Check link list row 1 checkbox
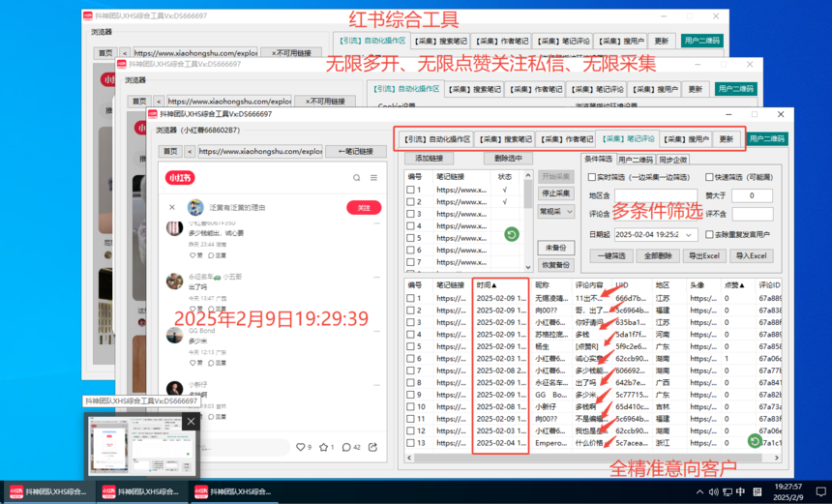This screenshot has height=504, width=832. click(x=410, y=190)
